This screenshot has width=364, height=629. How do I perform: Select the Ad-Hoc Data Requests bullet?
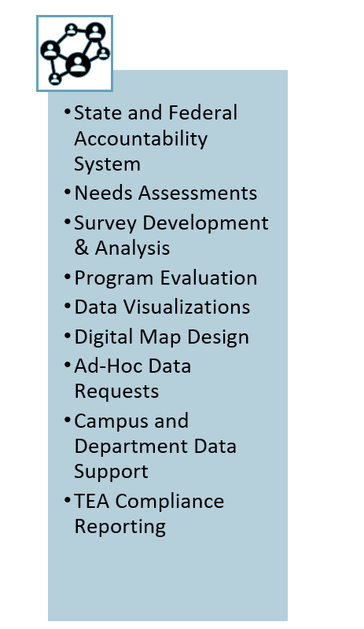pyautogui.click(x=132, y=379)
